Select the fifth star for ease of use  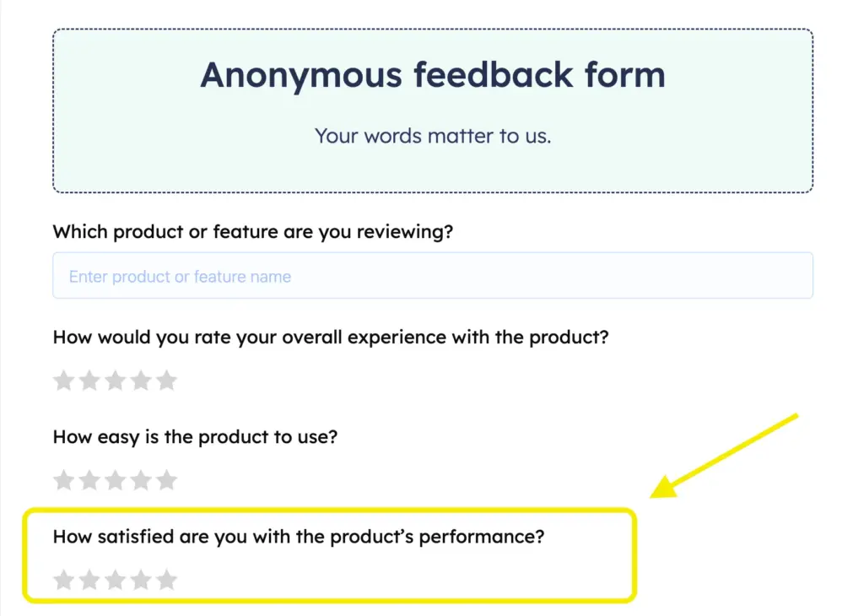[x=165, y=479]
